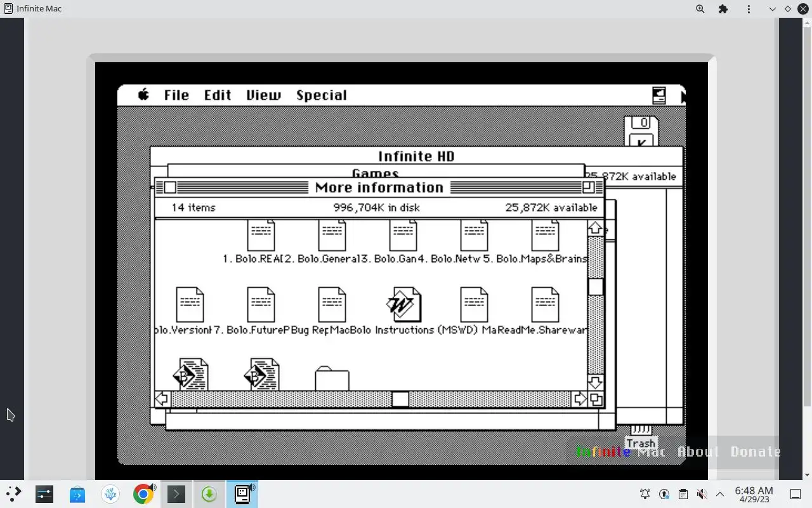Open the Konsole terminal taskbar icon
Image resolution: width=812 pixels, height=508 pixels.
[x=176, y=493]
